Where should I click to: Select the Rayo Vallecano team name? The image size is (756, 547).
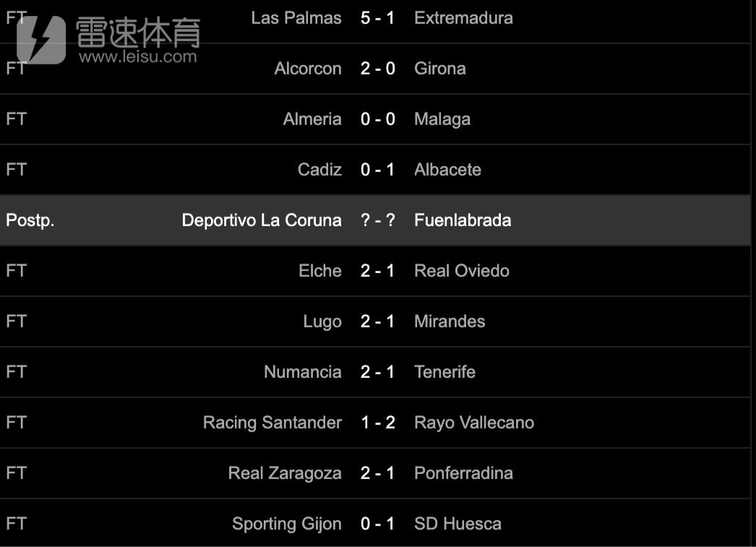[x=474, y=423]
